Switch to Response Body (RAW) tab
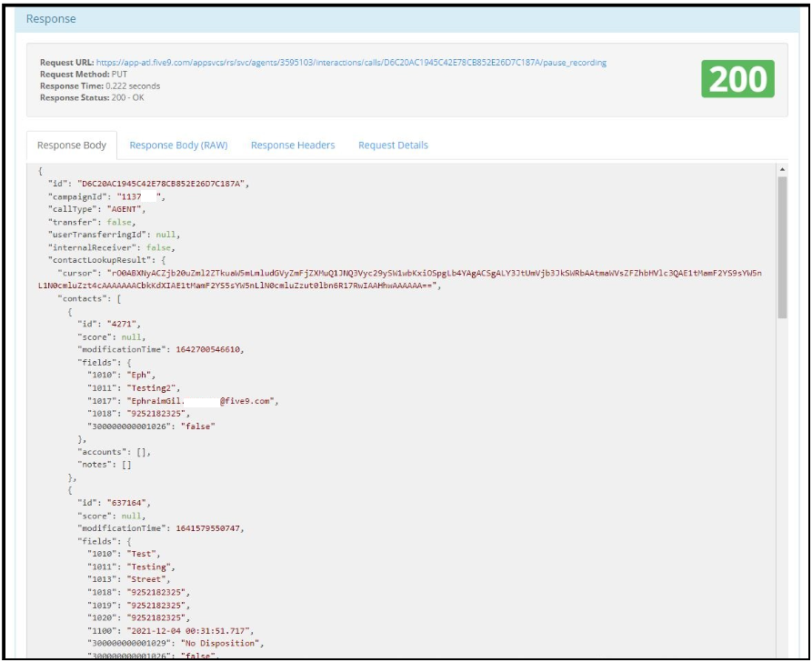 (178, 145)
